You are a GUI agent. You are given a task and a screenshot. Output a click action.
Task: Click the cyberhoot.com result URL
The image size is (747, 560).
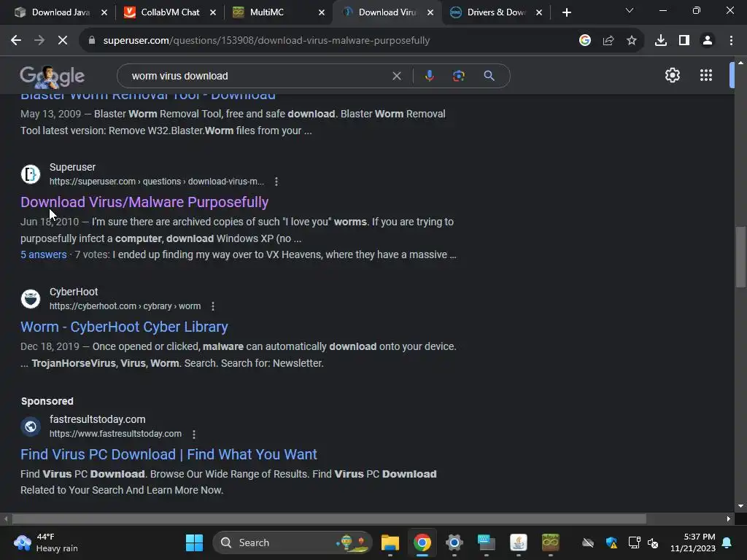pyautogui.click(x=125, y=306)
